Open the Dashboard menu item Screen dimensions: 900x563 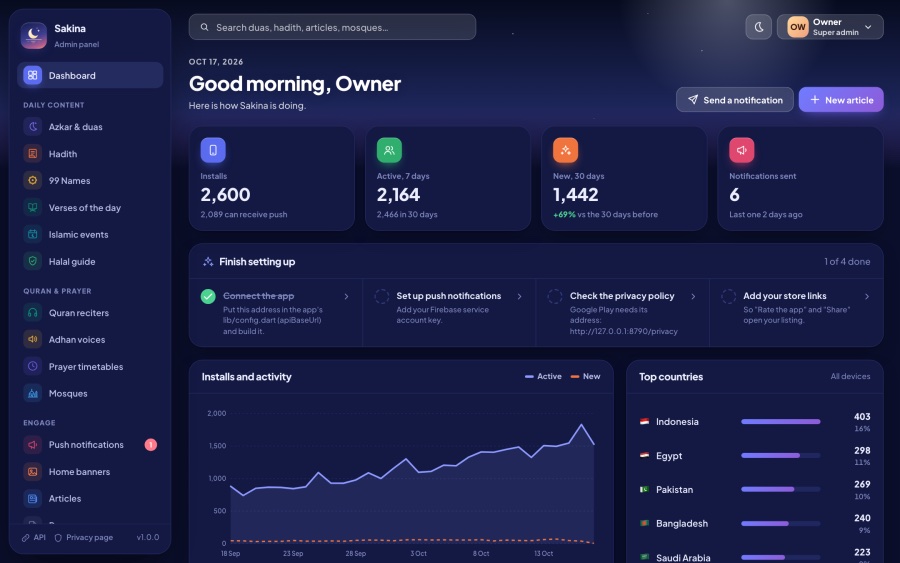90,75
